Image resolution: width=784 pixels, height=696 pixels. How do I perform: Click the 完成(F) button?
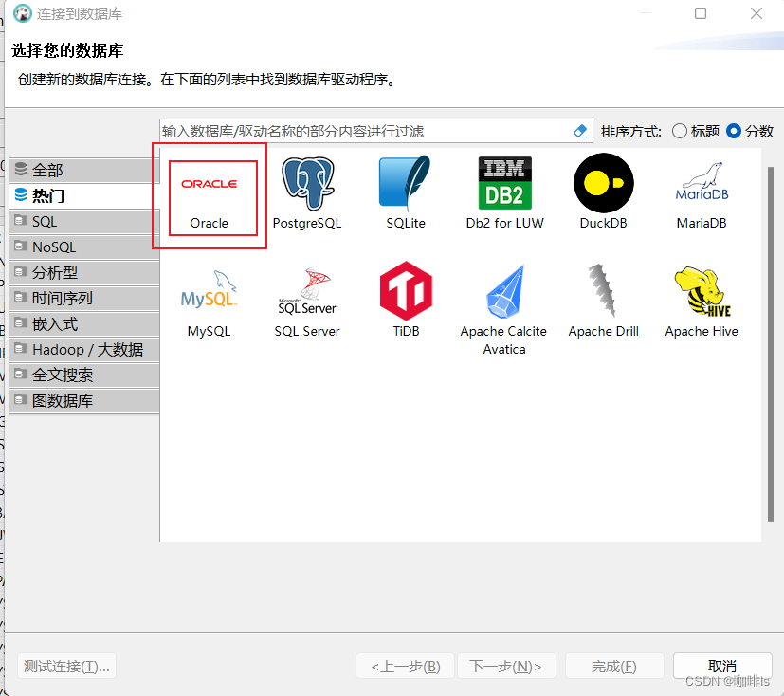pyautogui.click(x=614, y=666)
